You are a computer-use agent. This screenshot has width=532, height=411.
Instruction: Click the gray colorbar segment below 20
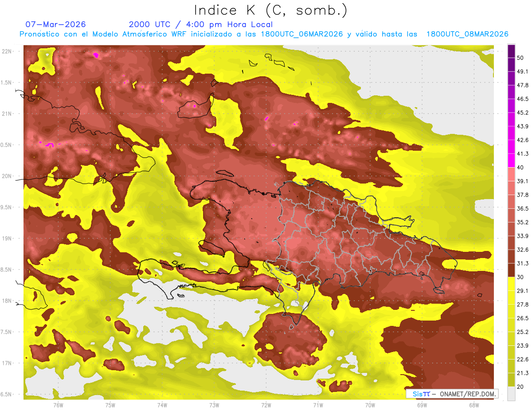[x=511, y=394]
